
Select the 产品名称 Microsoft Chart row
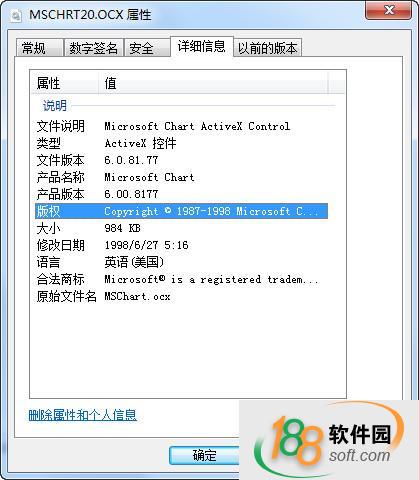point(181,177)
